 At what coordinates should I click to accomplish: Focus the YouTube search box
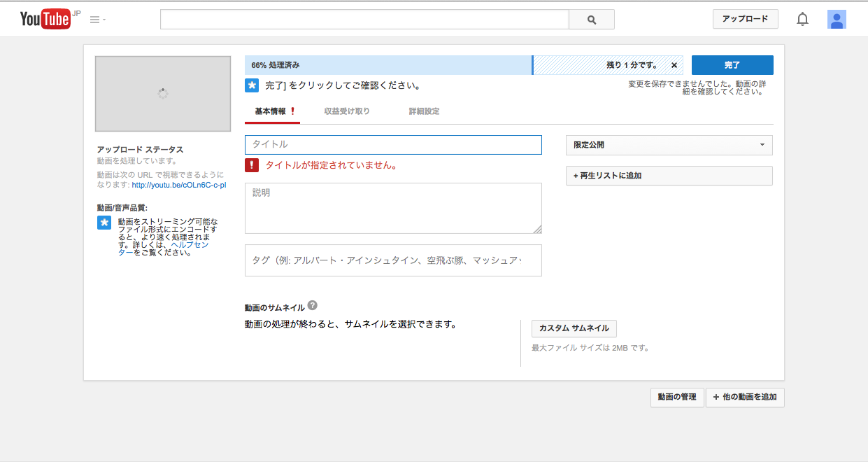click(x=364, y=20)
